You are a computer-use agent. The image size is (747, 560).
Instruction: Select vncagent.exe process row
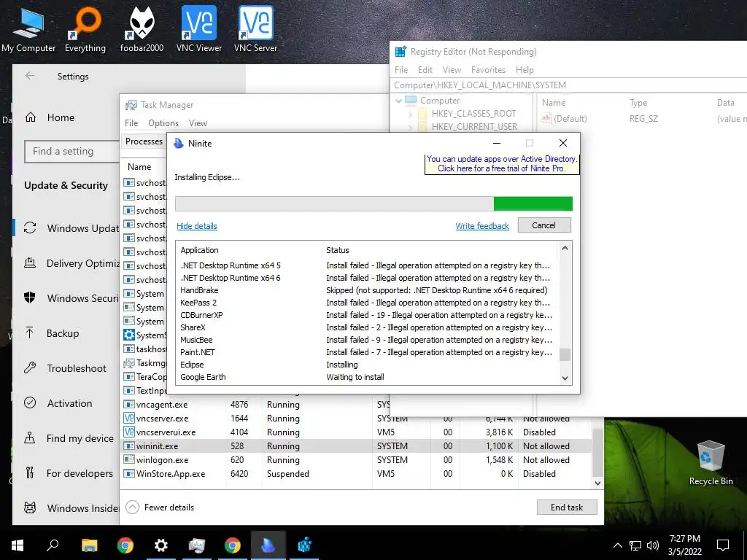pos(255,405)
